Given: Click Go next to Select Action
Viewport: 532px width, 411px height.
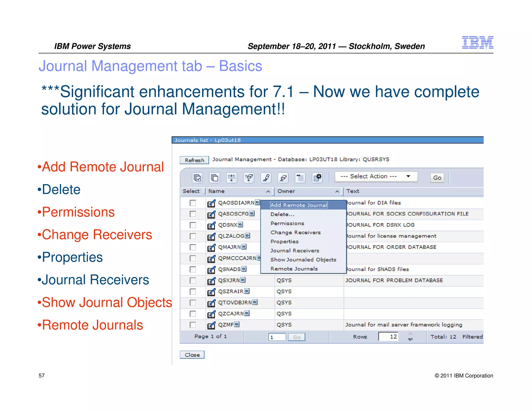Looking at the screenshot, I should coord(437,178).
